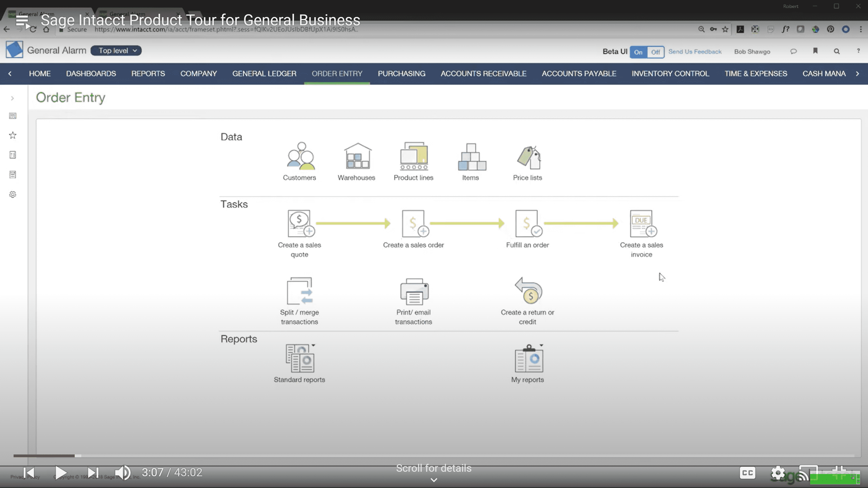Expand the left sidebar chevron

click(x=12, y=98)
